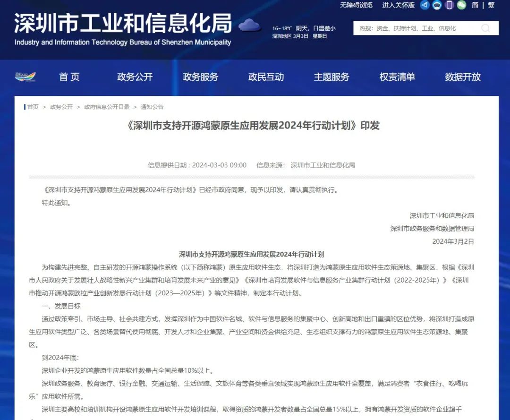Screen dimensions: 510x420
Task: Go to 首页 in navigation bar
Action: point(69,77)
